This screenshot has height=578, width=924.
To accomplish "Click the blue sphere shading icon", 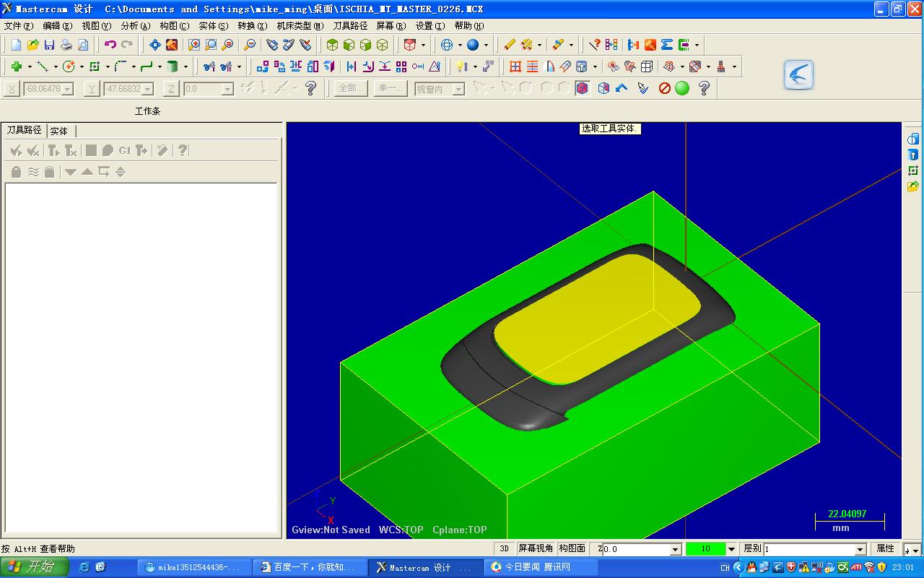I will [473, 45].
